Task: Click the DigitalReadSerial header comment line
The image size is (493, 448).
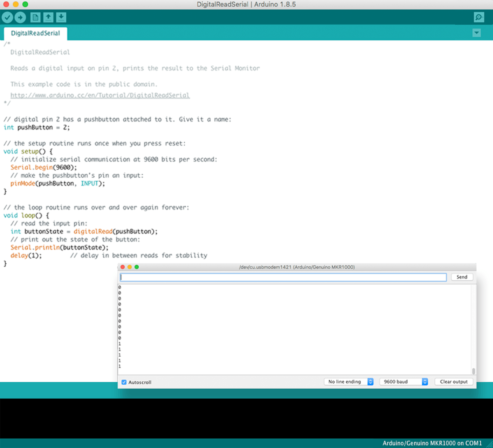Action: pyautogui.click(x=40, y=52)
